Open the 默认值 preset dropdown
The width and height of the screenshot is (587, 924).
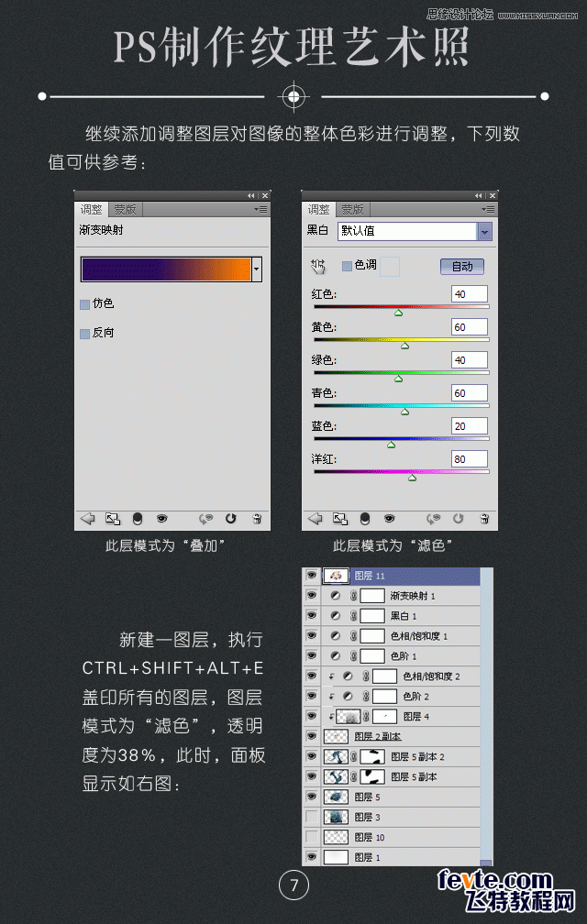[x=484, y=231]
